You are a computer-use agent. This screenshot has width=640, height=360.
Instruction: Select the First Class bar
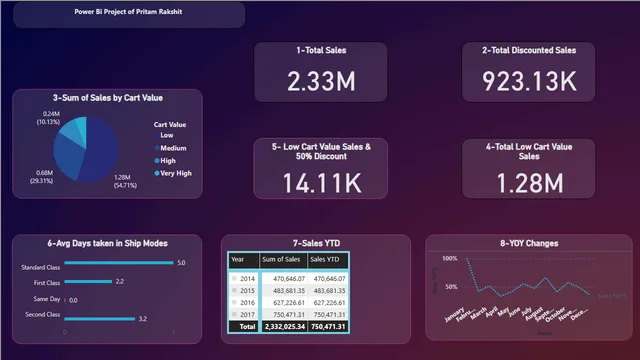[88, 281]
